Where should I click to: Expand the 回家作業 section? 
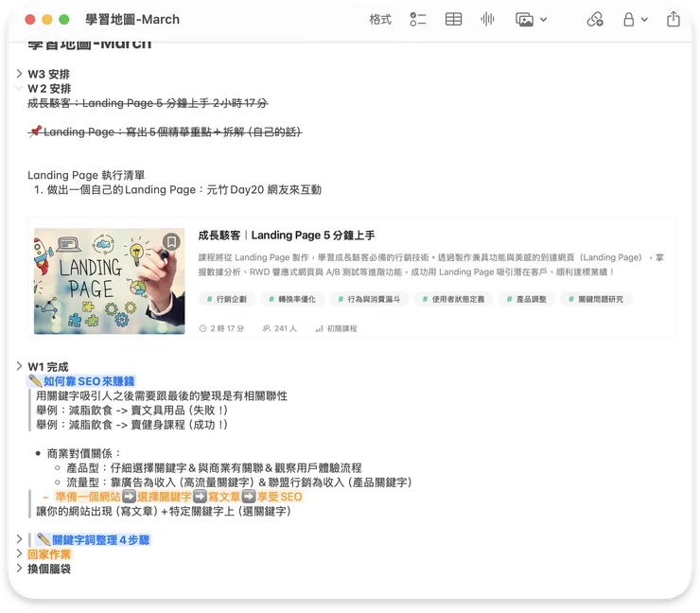tap(19, 554)
